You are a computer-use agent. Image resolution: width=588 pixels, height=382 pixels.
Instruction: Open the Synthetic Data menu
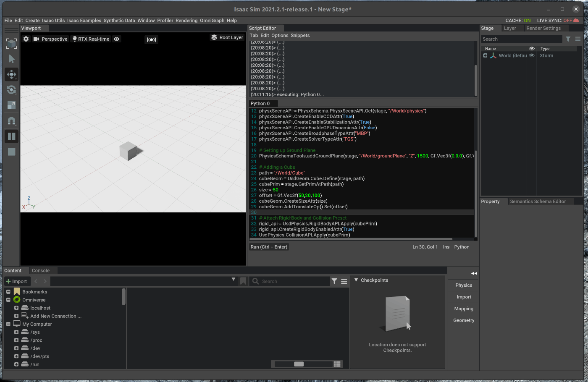119,21
